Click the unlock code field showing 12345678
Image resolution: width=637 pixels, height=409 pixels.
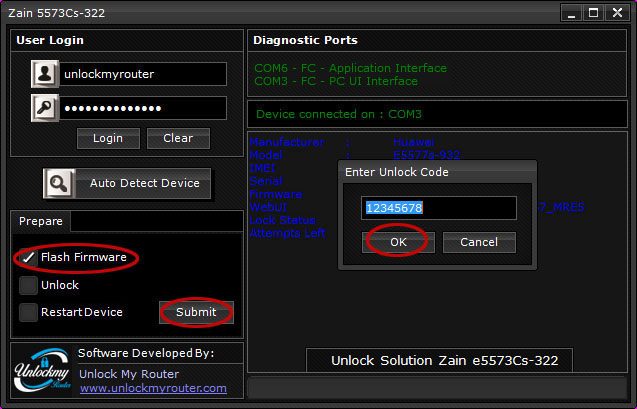tap(439, 208)
